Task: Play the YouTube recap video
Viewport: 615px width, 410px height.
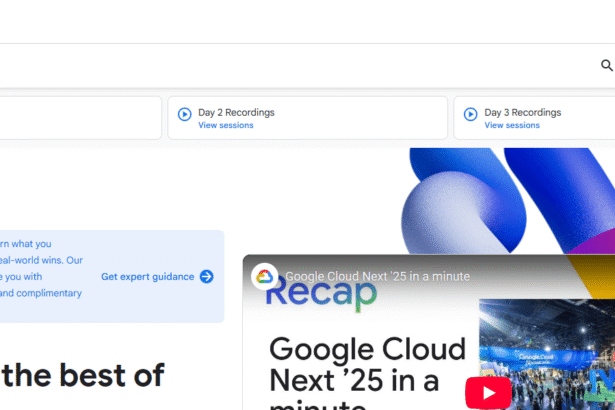Action: pyautogui.click(x=488, y=393)
